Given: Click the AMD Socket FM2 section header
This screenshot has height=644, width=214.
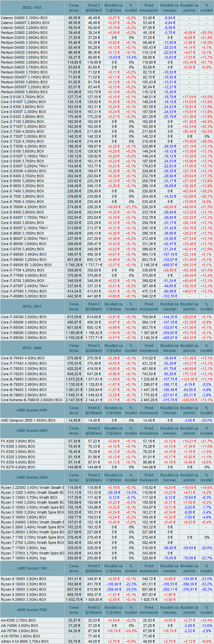Looking at the screenshot, I should 32,610.
